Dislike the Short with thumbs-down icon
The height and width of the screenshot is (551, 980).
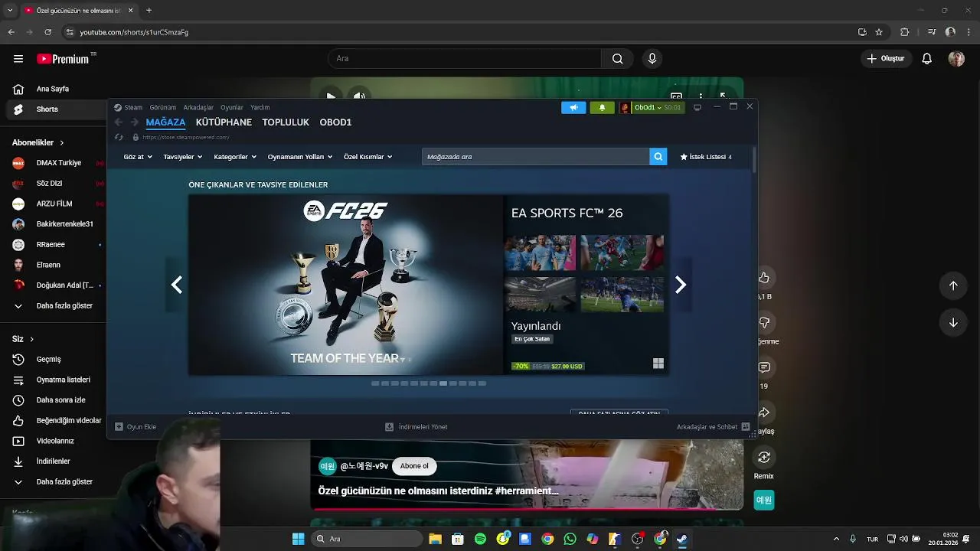pyautogui.click(x=764, y=323)
